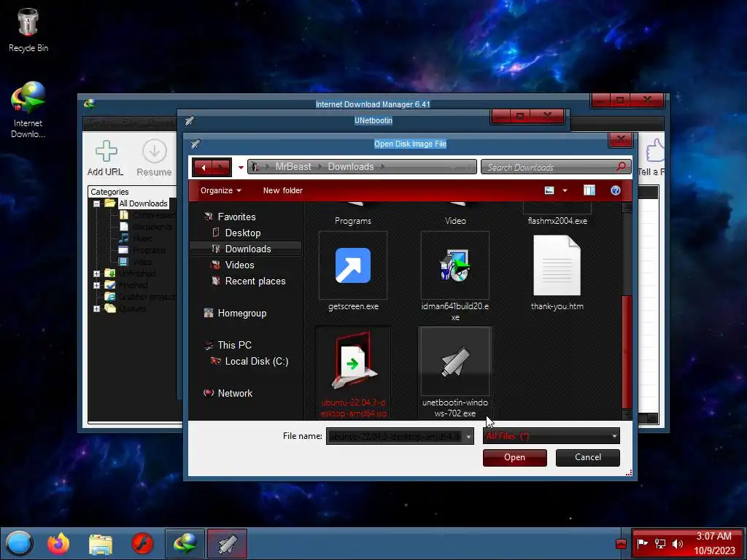The height and width of the screenshot is (560, 747).
Task: Open the File name dropdown arrow
Action: 469,436
